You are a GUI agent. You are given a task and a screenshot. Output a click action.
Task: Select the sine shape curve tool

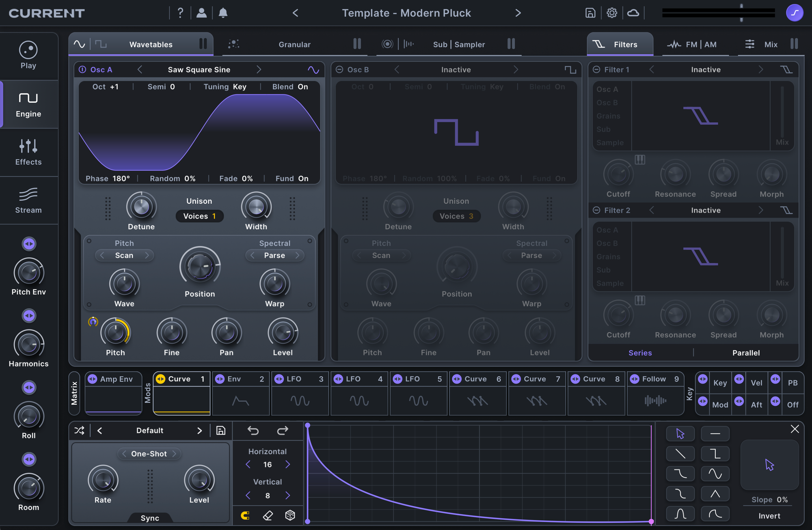715,474
